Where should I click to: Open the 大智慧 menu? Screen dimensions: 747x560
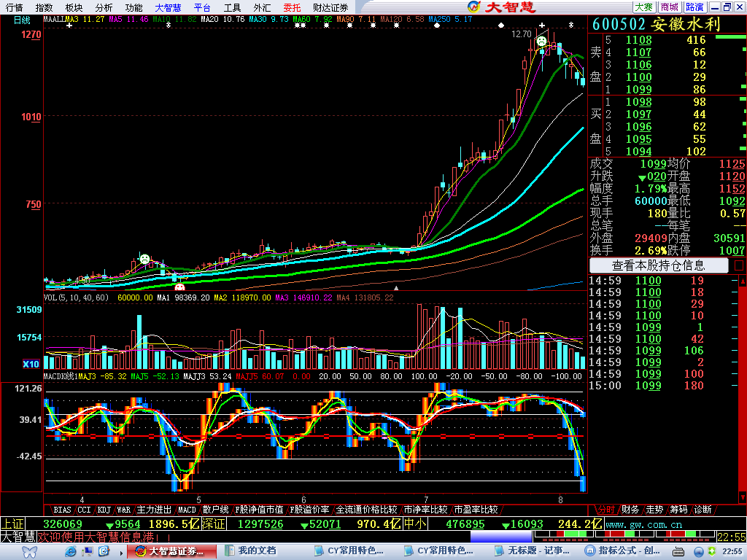pos(169,7)
